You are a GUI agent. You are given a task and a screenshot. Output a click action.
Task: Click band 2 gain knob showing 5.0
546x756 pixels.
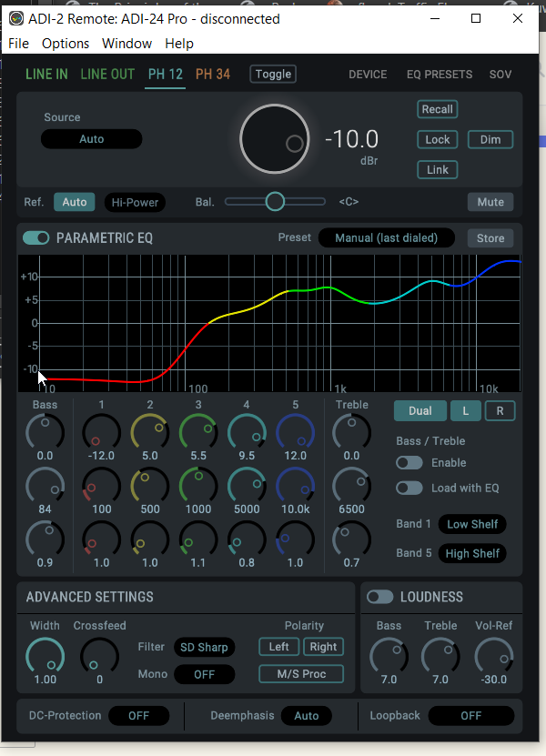click(x=150, y=432)
